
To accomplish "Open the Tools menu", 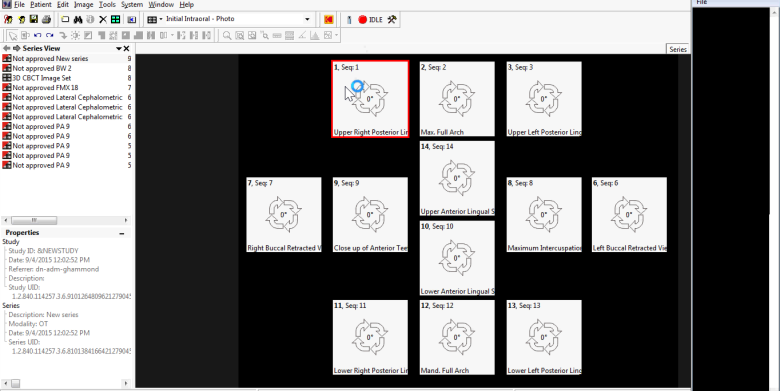I will tap(107, 4).
